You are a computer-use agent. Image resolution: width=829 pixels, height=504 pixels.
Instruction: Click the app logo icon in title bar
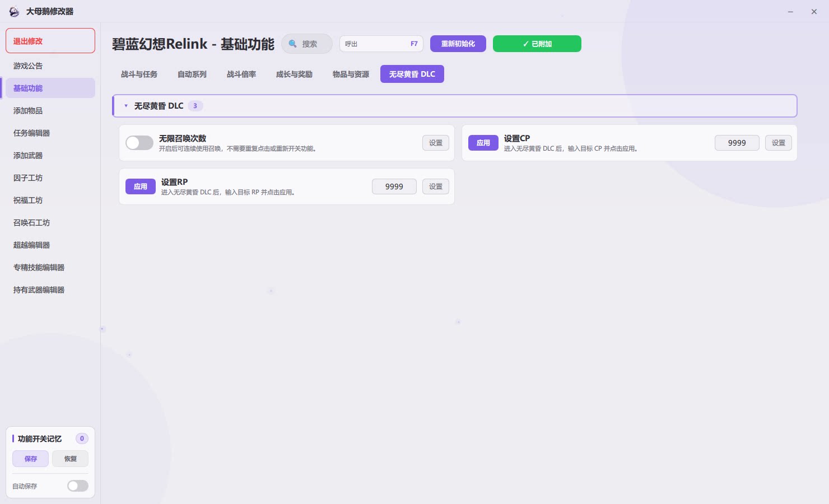coord(14,11)
